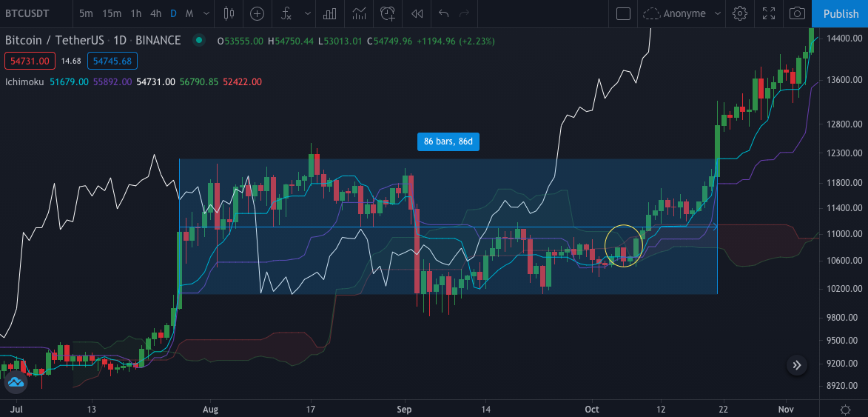Click the Ichimoku value 52422.00
Image resolution: width=868 pixels, height=417 pixels.
click(x=242, y=82)
